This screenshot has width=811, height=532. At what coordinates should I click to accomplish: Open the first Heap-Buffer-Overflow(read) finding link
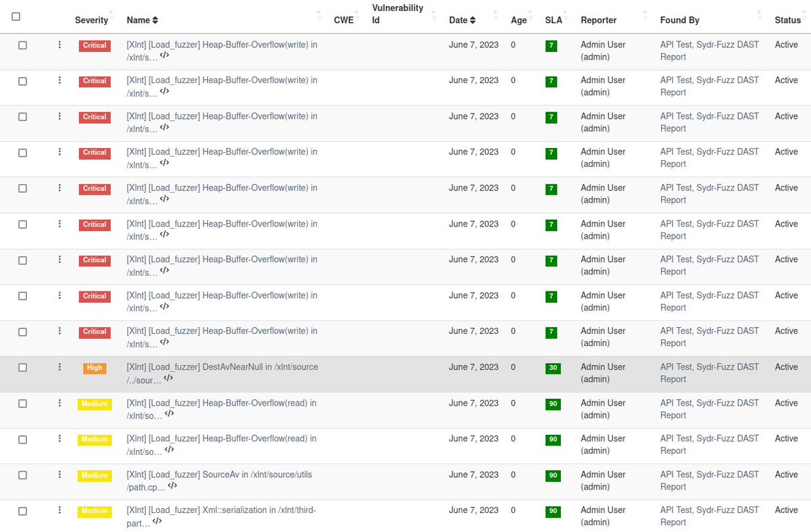222,408
